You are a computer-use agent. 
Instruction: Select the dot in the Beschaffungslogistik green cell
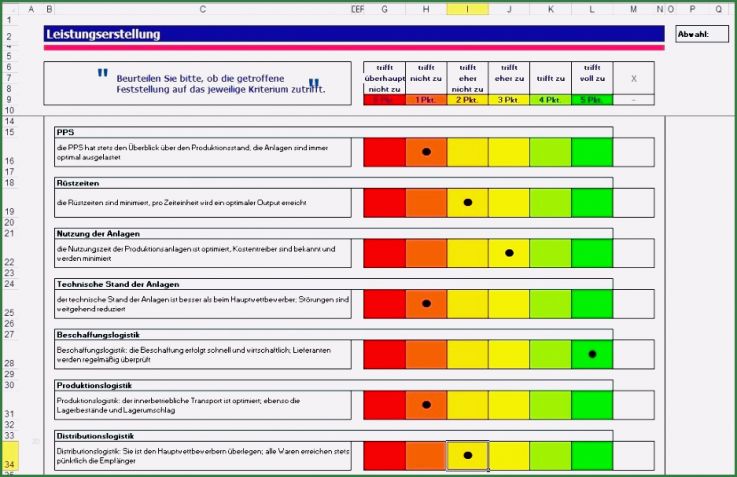click(592, 354)
